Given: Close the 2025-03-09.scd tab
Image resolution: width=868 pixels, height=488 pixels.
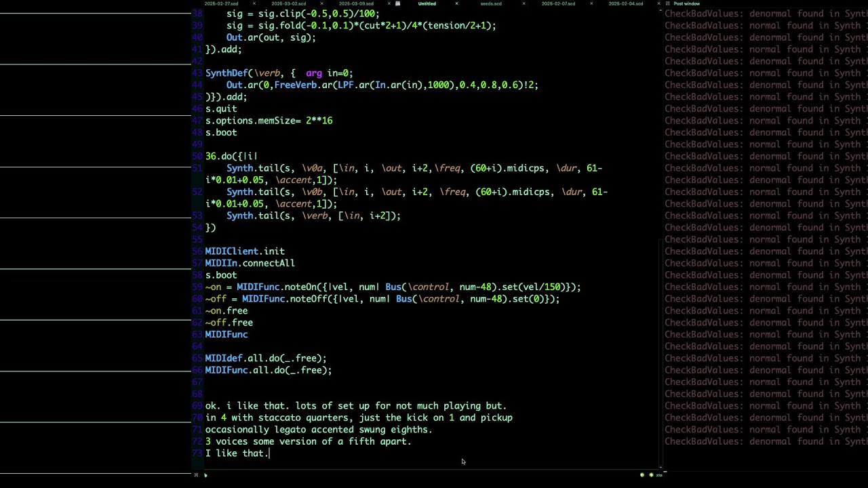Looking at the screenshot, I should (x=389, y=3).
